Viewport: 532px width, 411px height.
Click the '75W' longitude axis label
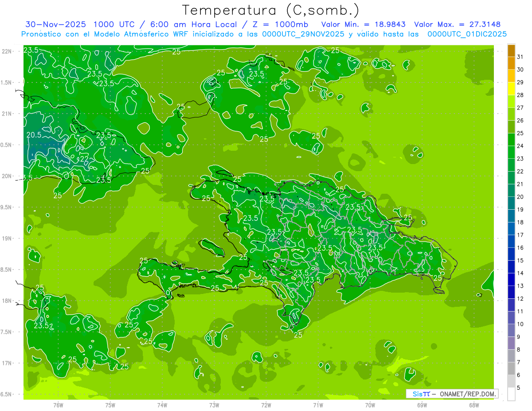[110, 405]
